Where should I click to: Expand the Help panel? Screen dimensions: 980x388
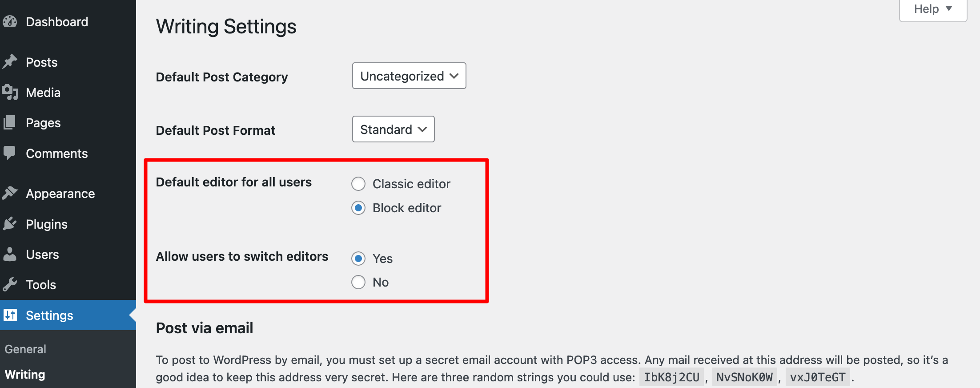click(932, 8)
